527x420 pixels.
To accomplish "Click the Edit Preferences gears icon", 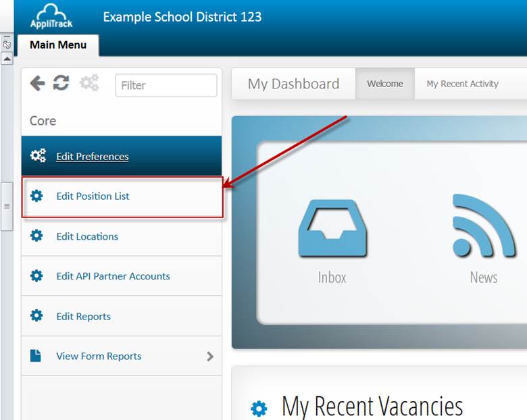I will 38,155.
